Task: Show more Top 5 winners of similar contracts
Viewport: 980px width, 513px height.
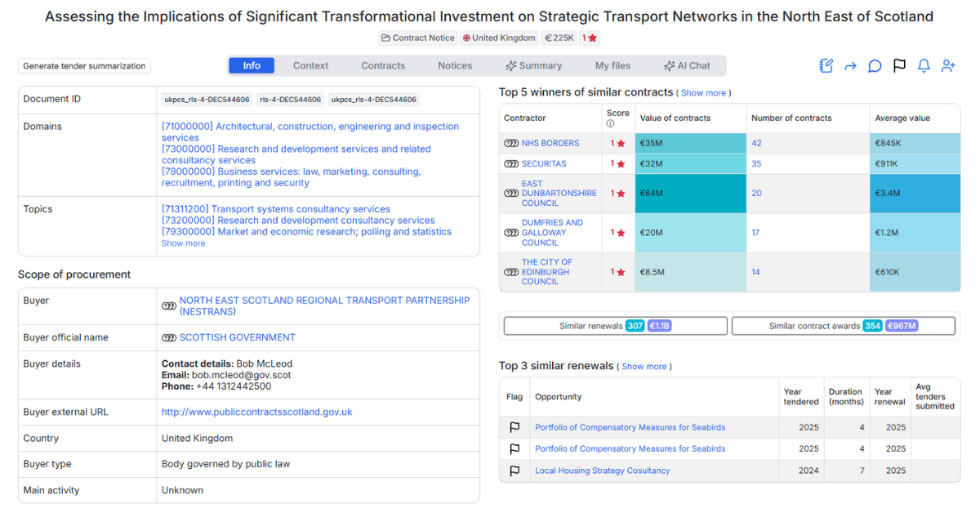Action: [703, 92]
